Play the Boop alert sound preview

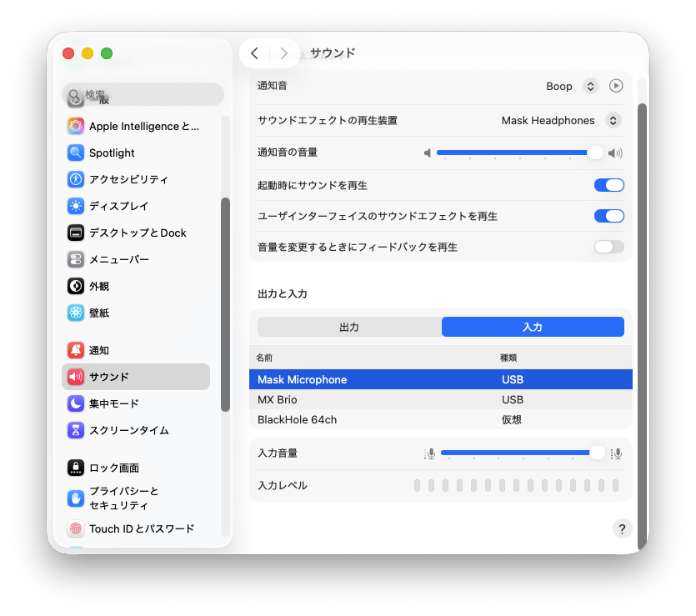pyautogui.click(x=615, y=86)
